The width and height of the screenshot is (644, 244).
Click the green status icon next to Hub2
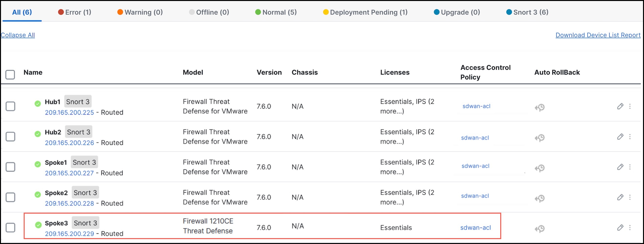point(38,134)
